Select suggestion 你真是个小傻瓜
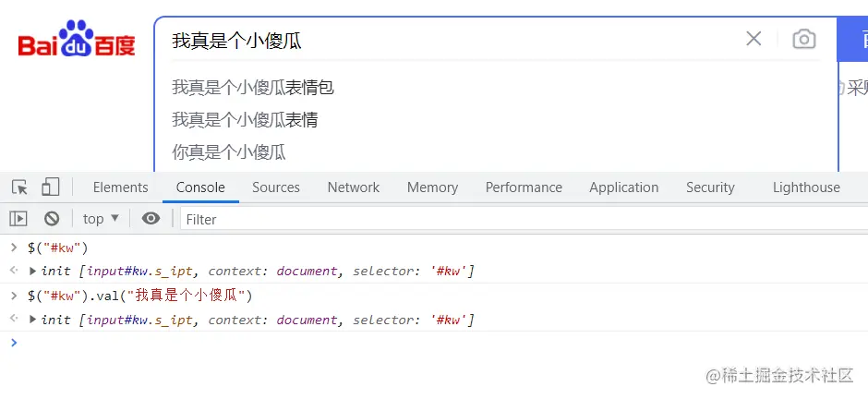Screen dimensions: 868x399 (228, 151)
